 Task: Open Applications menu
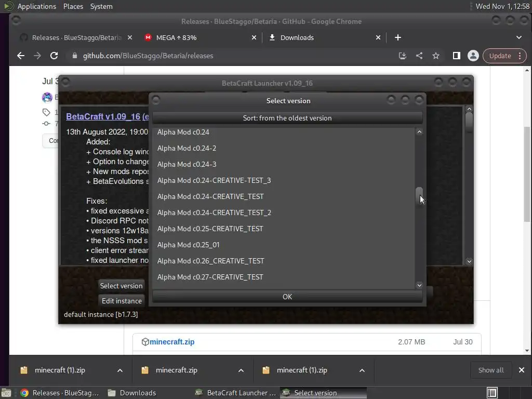click(x=37, y=6)
